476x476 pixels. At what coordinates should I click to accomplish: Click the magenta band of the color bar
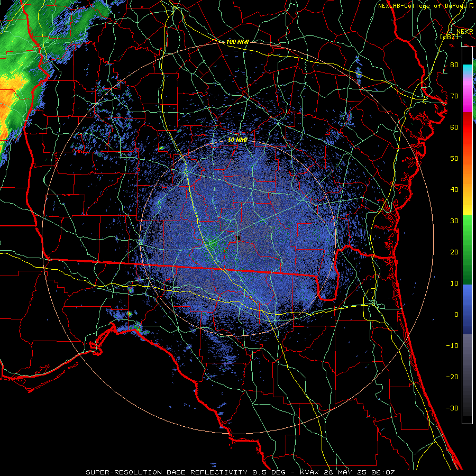467,97
